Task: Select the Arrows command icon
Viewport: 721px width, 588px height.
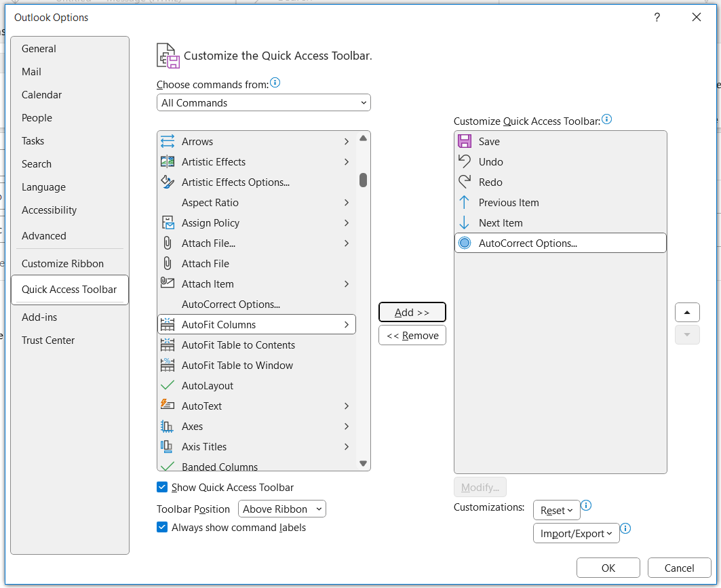Action: [168, 141]
